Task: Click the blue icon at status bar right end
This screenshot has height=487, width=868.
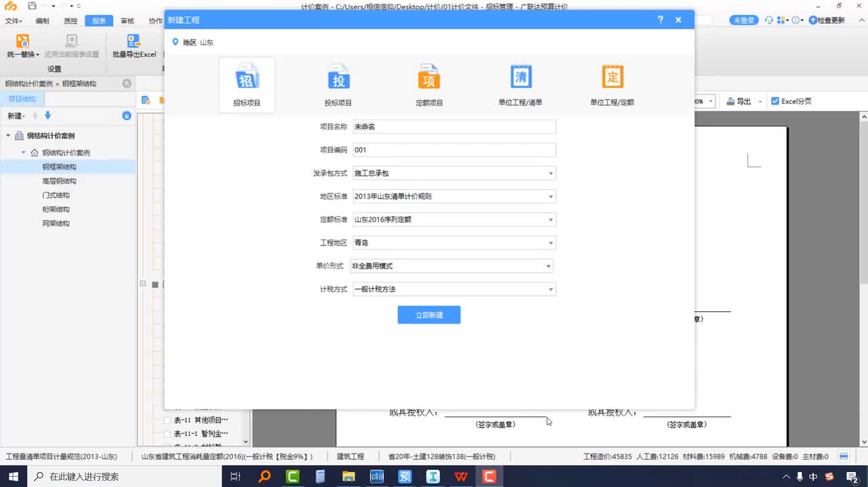Action: (844, 456)
